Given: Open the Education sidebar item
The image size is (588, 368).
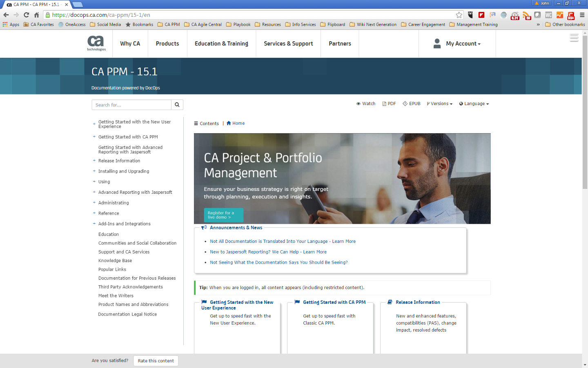Looking at the screenshot, I should [x=109, y=234].
